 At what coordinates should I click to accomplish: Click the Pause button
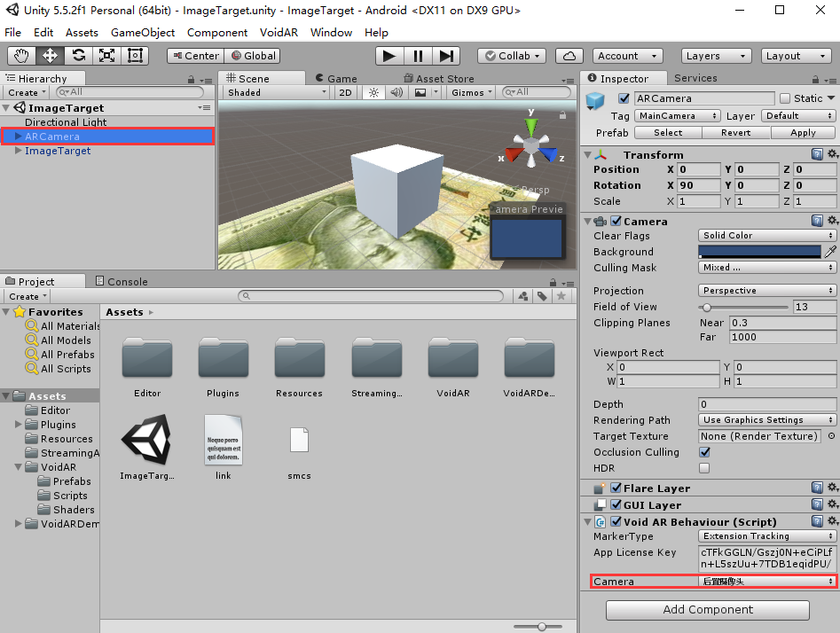coord(418,56)
